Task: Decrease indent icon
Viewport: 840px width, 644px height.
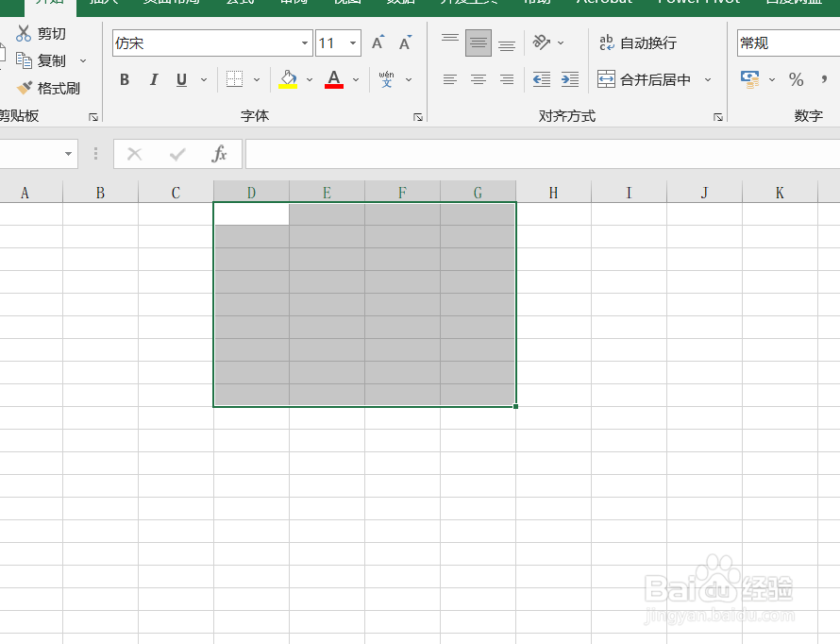Action: click(x=542, y=80)
